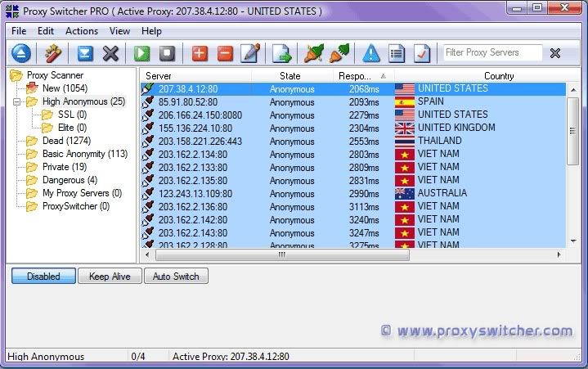The height and width of the screenshot is (369, 588).
Task: Select the Dead (1274) folder
Action: (67, 141)
